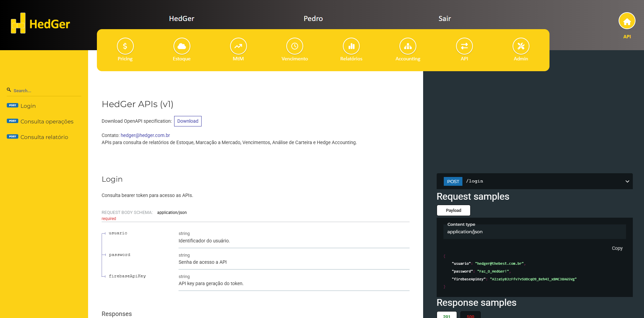Select the MtM trend chart icon

point(238,46)
